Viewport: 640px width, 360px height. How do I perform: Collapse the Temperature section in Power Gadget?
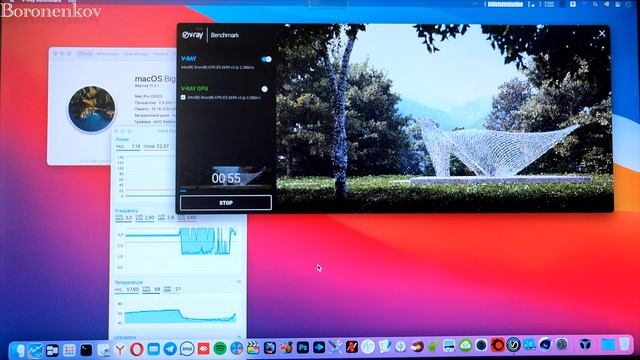239,282
